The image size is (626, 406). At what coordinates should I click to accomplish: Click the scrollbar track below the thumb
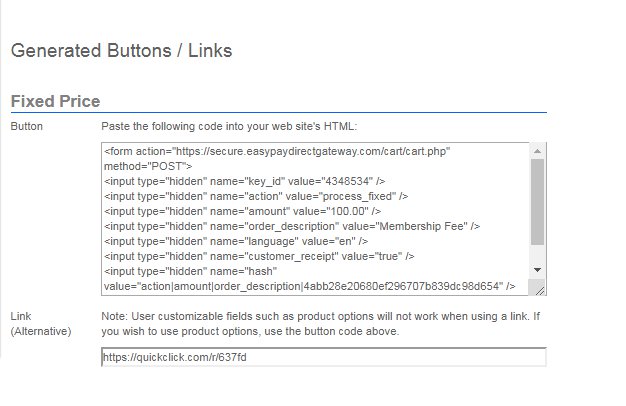click(537, 254)
